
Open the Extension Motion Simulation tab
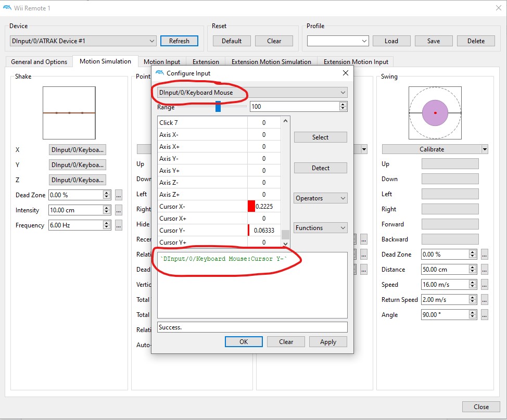click(271, 62)
